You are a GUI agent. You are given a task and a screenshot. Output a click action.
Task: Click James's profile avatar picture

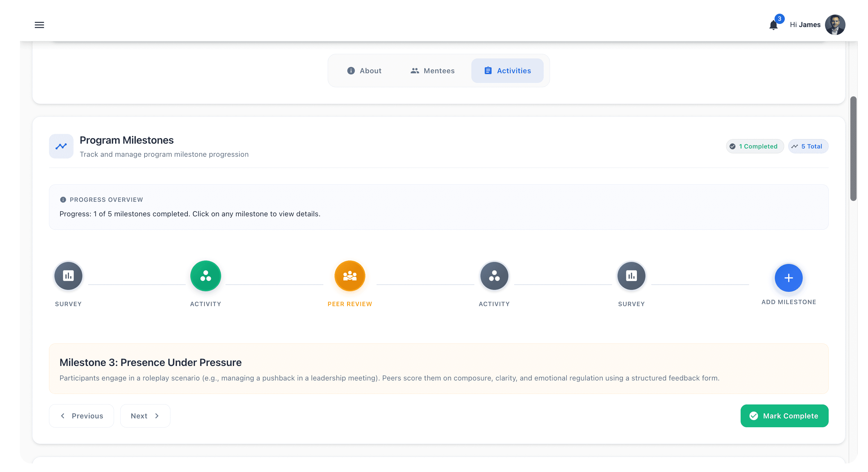835,25
